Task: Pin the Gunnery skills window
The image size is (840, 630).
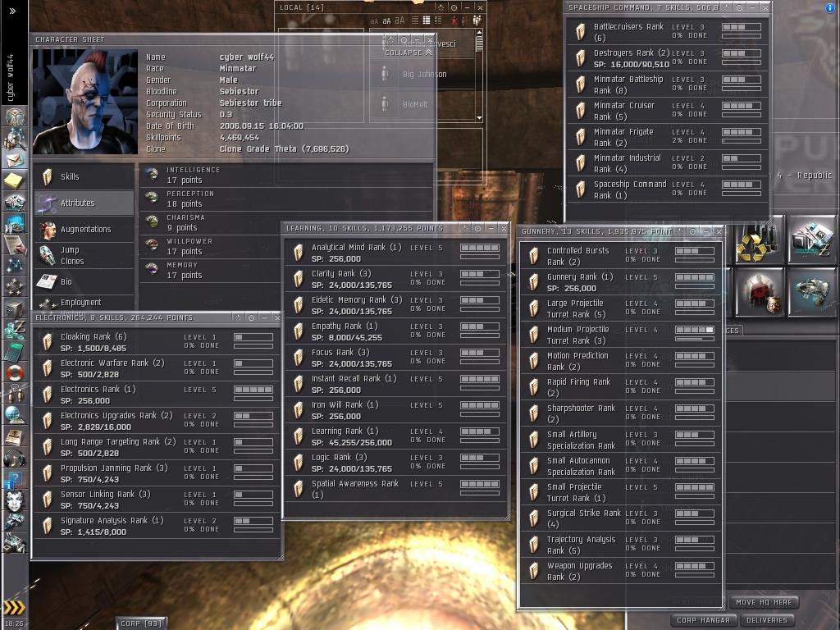Action: pos(692,231)
